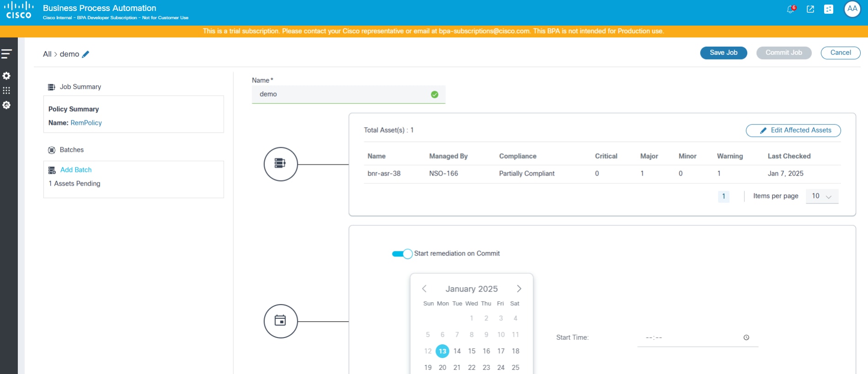Click the Managed By column header

point(448,156)
